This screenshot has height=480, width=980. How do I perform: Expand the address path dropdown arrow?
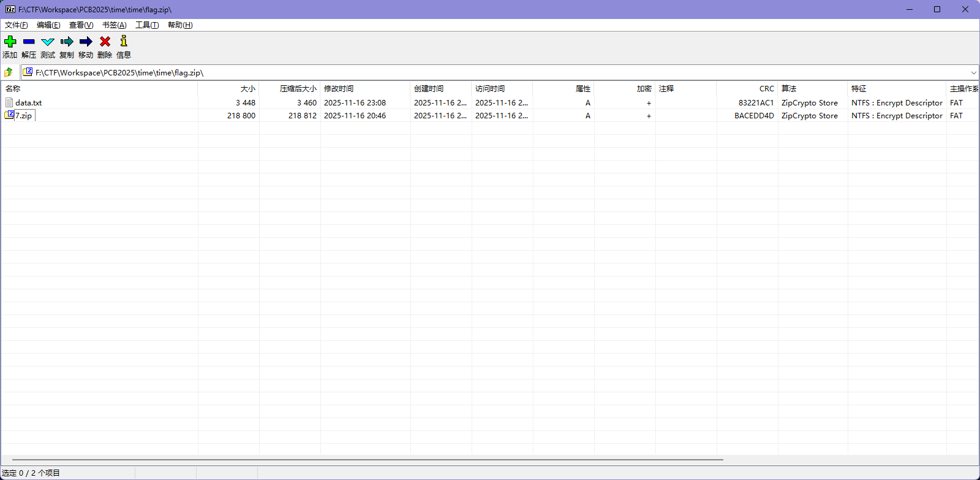[973, 72]
